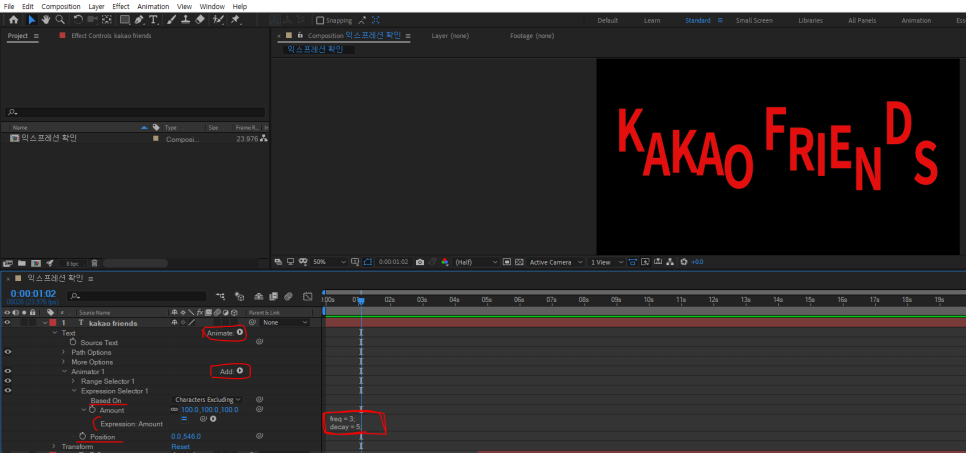
Task: Click the new composition icon in Project panel
Action: tap(36, 263)
